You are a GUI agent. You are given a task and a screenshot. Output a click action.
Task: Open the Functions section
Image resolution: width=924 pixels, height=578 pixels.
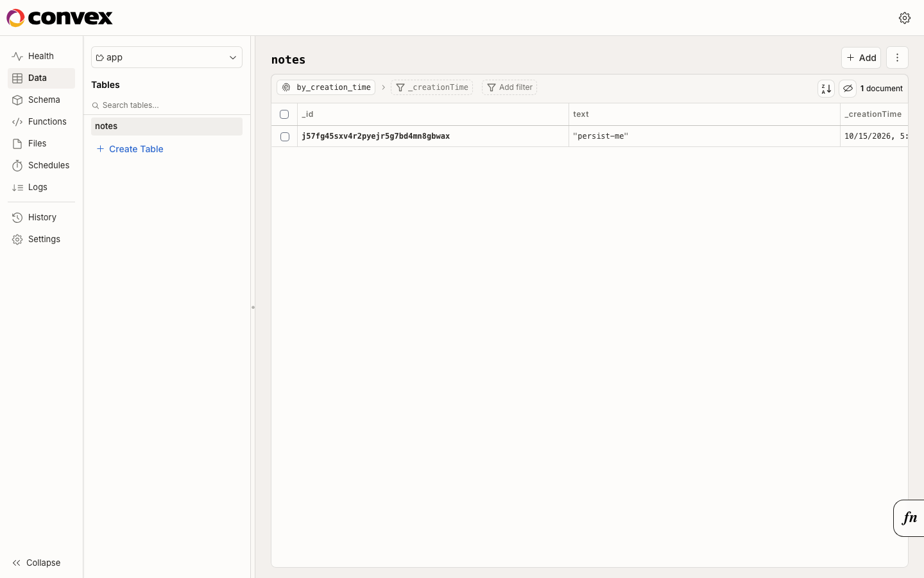coord(41,122)
